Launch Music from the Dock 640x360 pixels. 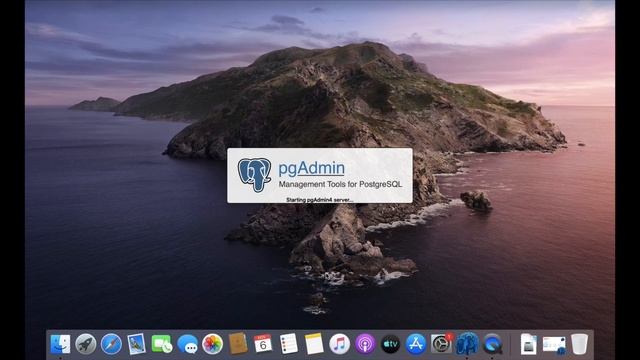coord(340,344)
